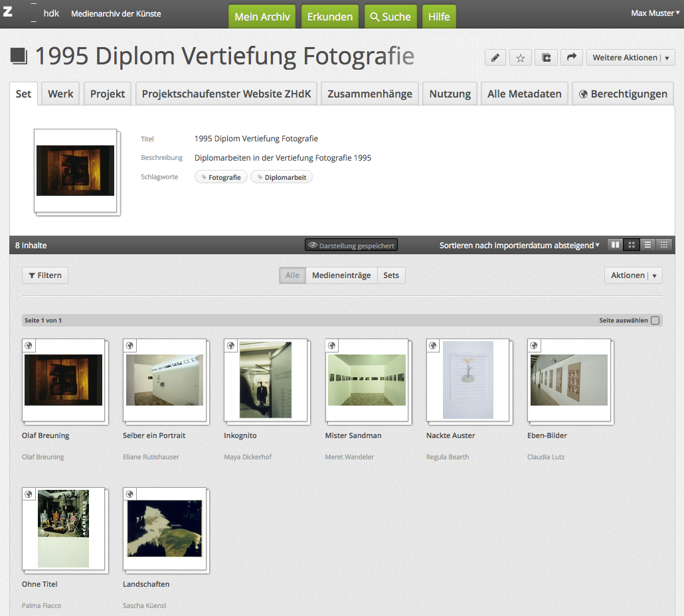Switch to list view layout icon
Viewport: 684px width, 616px height.
[647, 245]
